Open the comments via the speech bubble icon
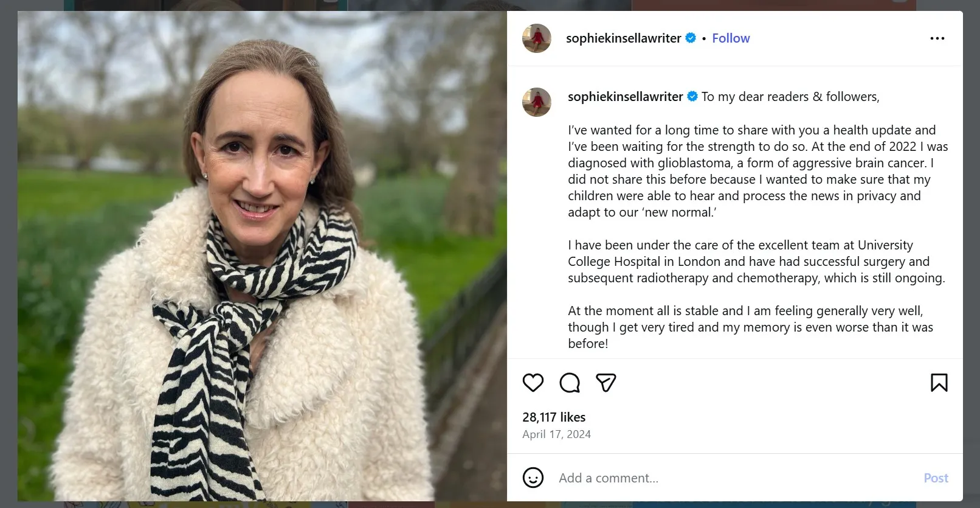980x508 pixels. (x=568, y=383)
